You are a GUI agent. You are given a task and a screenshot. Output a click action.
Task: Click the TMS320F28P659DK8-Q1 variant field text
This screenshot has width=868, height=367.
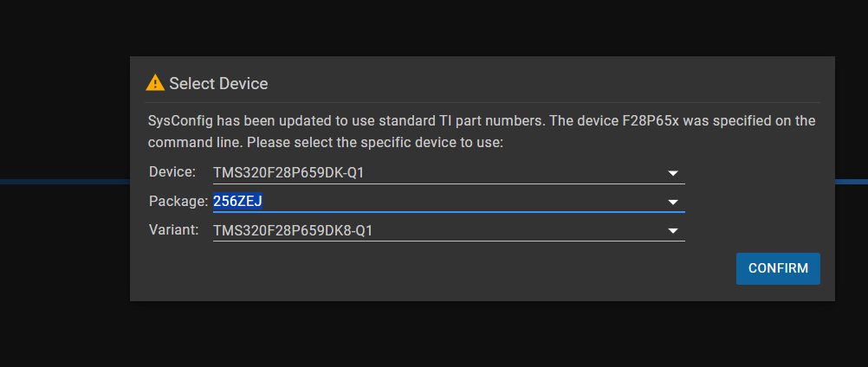tap(293, 230)
